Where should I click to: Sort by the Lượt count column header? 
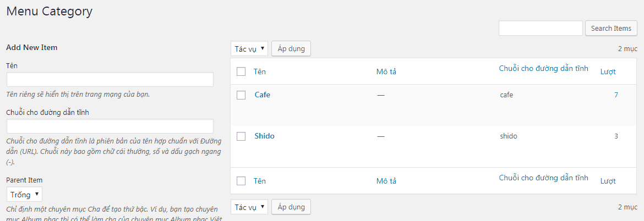point(608,71)
